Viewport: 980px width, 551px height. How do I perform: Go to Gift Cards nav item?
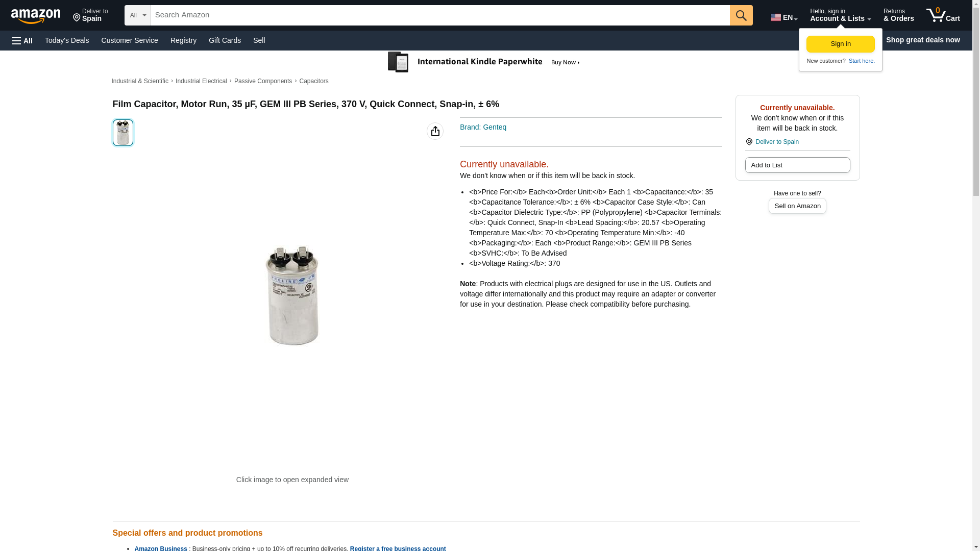[x=225, y=40]
